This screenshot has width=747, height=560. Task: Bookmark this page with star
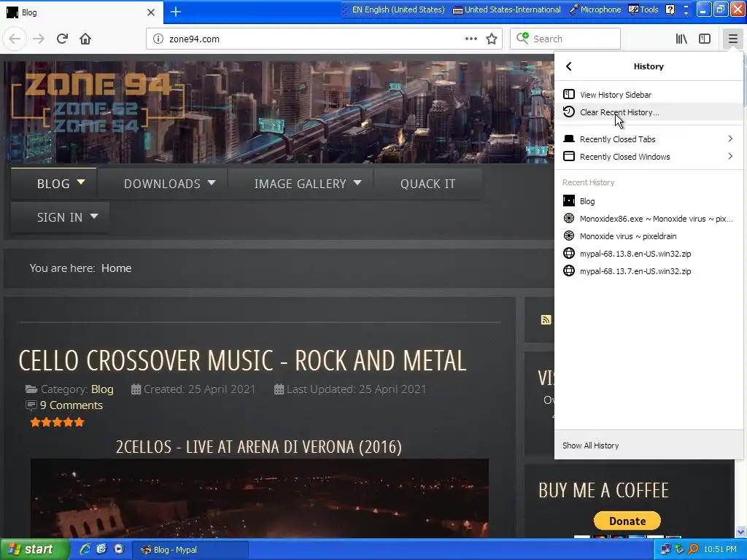[492, 39]
